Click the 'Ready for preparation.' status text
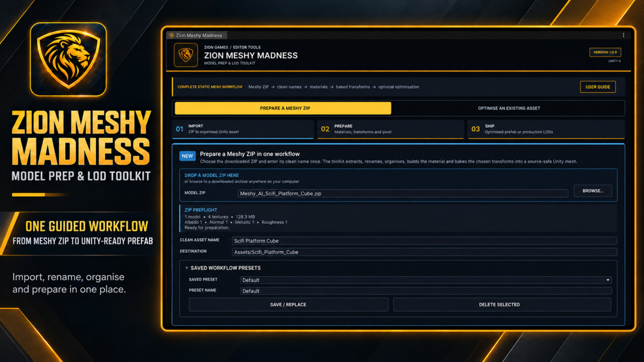 [207, 228]
